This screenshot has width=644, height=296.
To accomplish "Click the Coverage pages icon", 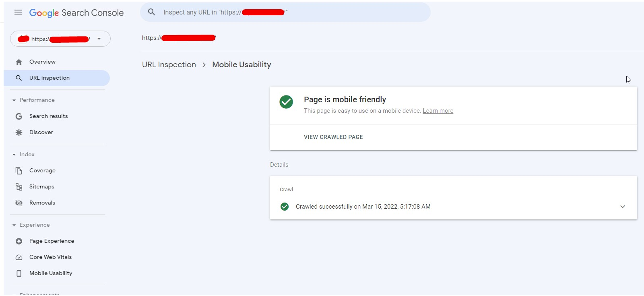I will (19, 171).
